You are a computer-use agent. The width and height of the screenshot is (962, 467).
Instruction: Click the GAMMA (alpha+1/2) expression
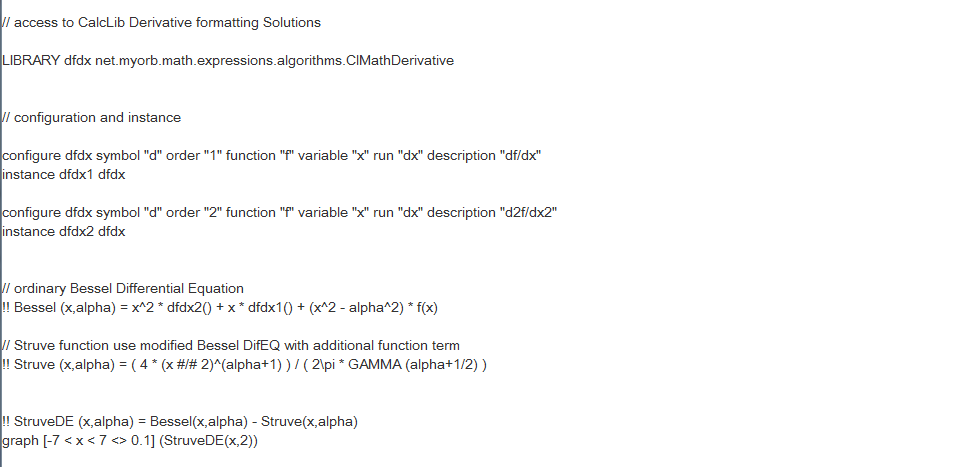413,365
